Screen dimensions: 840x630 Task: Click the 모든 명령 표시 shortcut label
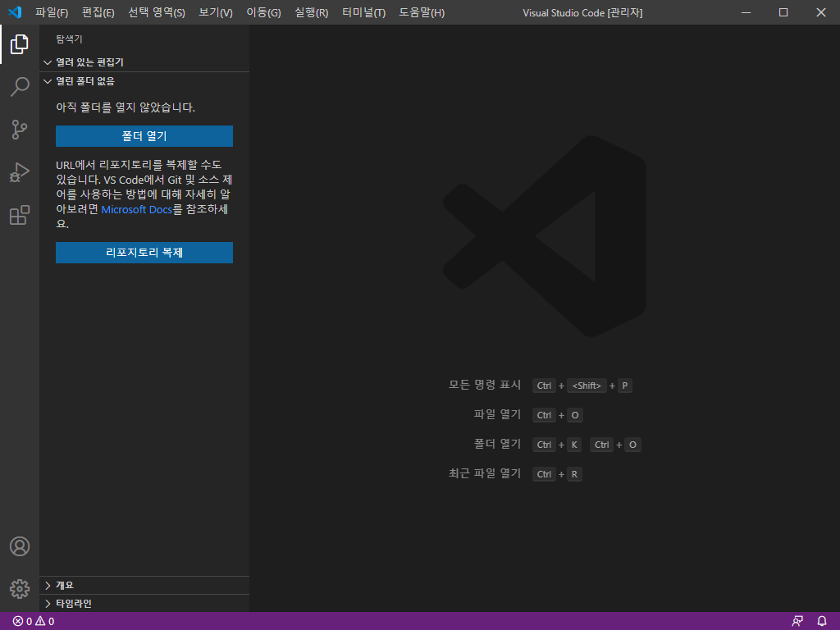coord(484,385)
